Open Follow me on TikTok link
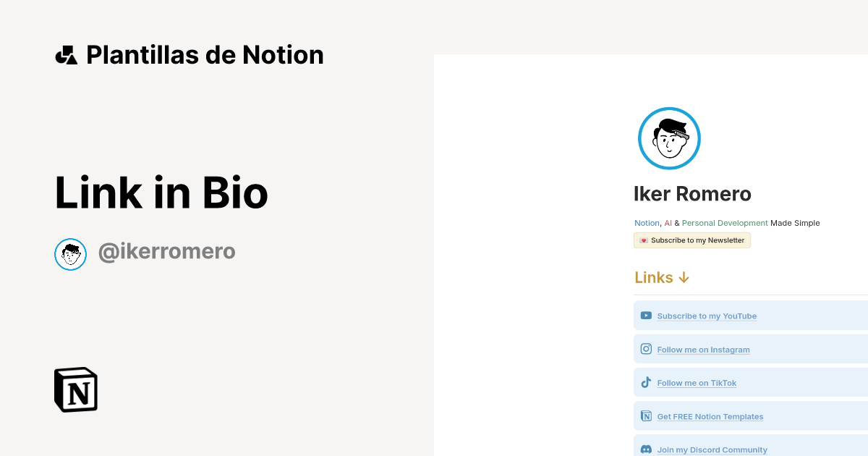This screenshot has height=456, width=868. 697,383
